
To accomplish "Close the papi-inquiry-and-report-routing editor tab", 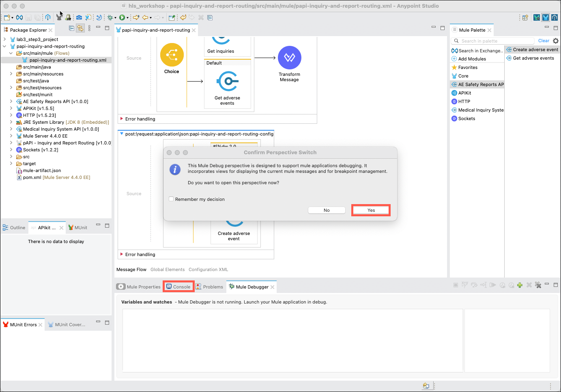I will click(x=194, y=30).
